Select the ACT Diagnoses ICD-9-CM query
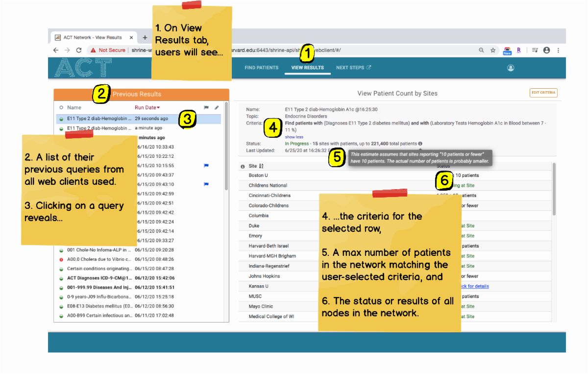The height and width of the screenshot is (374, 588). click(138, 278)
